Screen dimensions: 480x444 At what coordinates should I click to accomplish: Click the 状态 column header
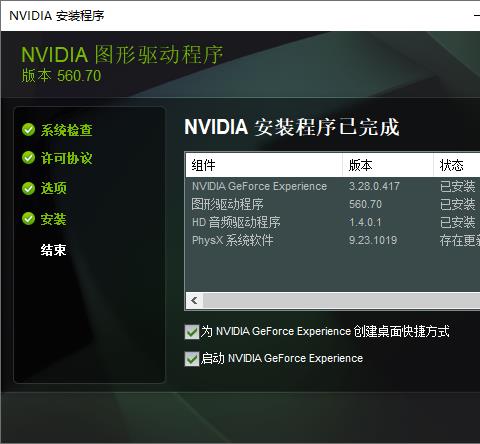[x=457, y=165]
